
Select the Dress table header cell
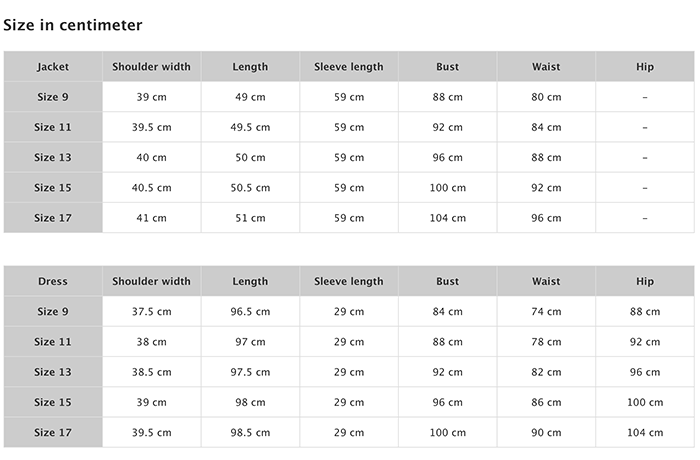[x=53, y=281]
